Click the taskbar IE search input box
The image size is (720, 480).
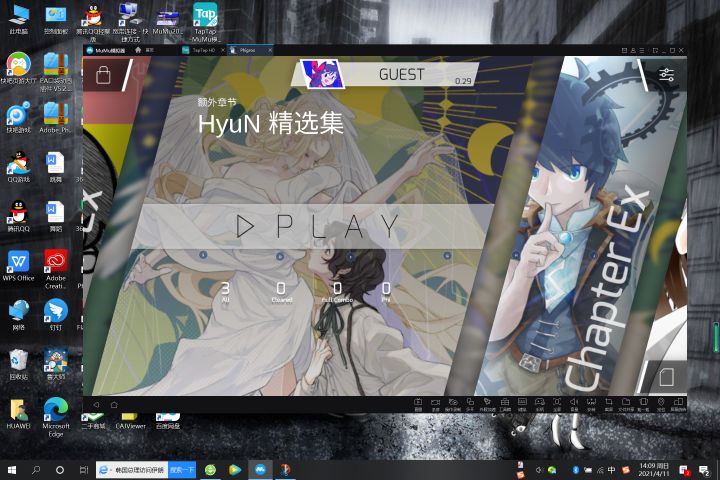132,470
